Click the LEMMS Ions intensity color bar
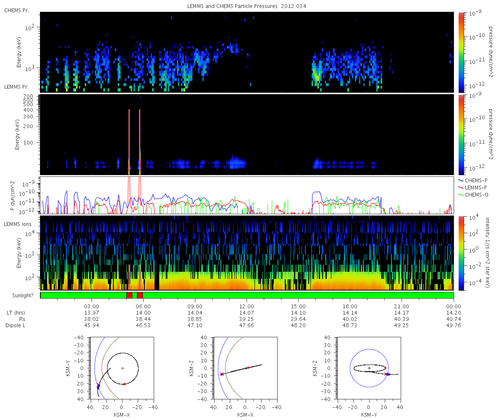This screenshot has width=504, height=420. [x=461, y=253]
